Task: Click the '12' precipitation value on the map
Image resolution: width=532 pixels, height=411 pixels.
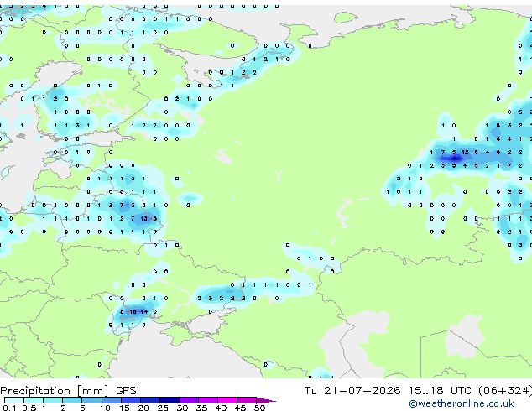Action: [465, 153]
